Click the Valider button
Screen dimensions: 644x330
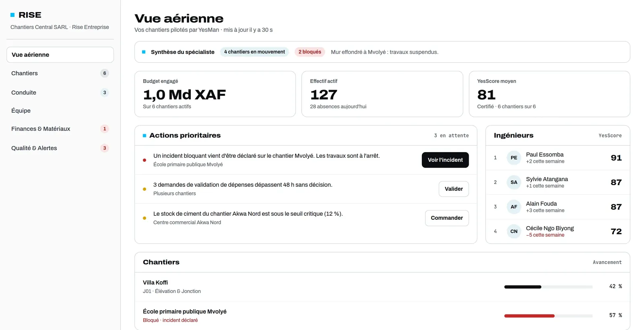(x=454, y=189)
